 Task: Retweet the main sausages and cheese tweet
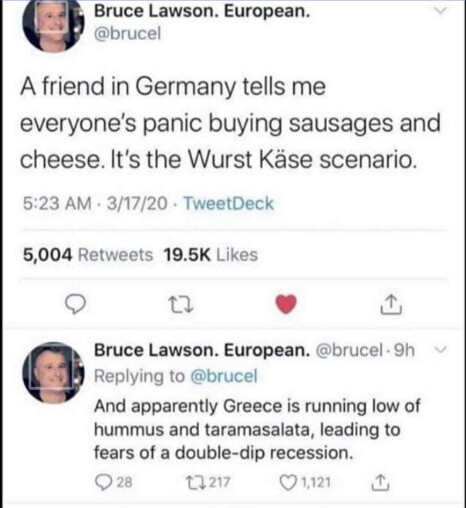180,305
